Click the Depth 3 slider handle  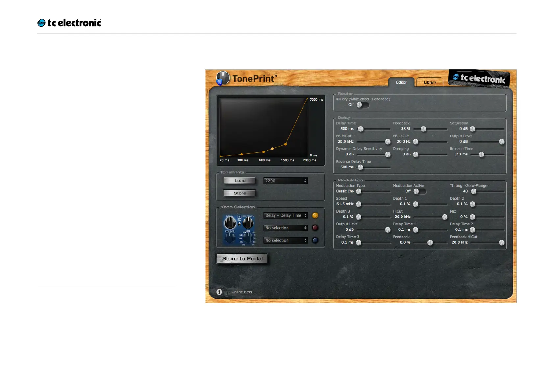[x=359, y=217]
